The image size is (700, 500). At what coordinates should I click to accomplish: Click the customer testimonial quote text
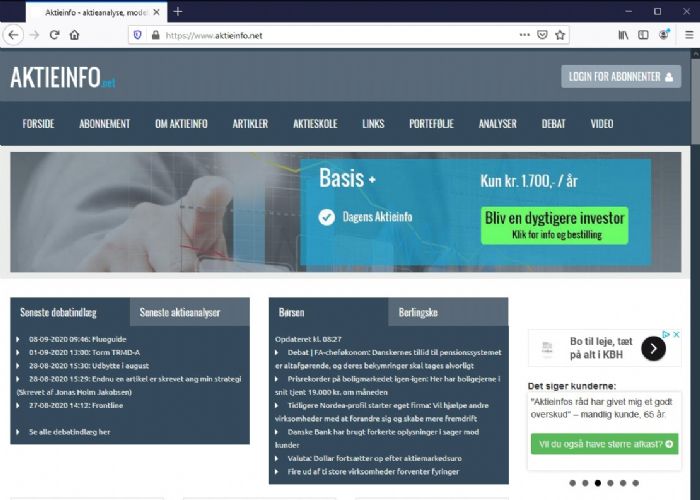point(601,408)
